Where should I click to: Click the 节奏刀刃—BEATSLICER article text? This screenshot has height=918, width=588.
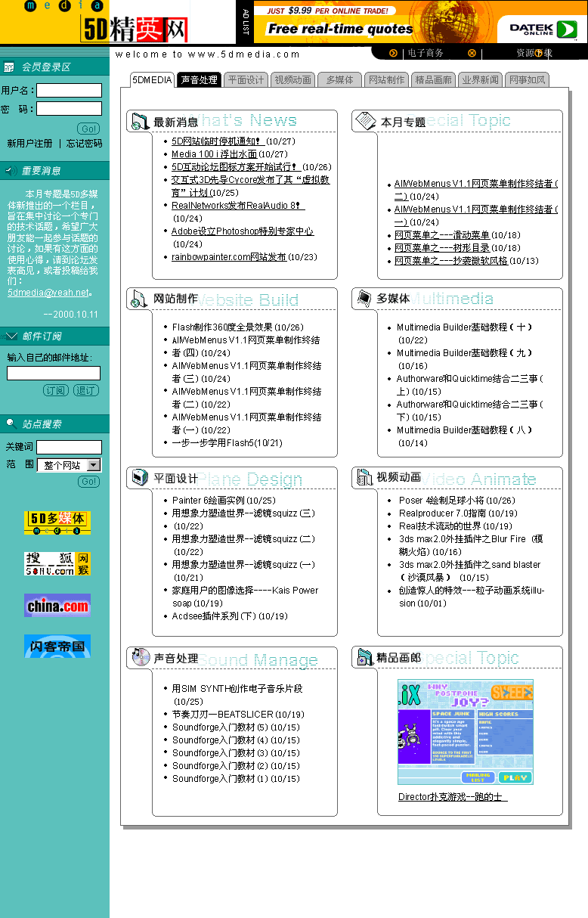pos(223,715)
